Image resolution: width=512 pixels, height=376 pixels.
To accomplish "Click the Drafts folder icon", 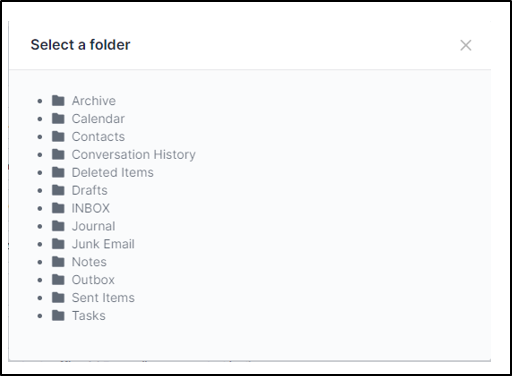I will pos(58,190).
